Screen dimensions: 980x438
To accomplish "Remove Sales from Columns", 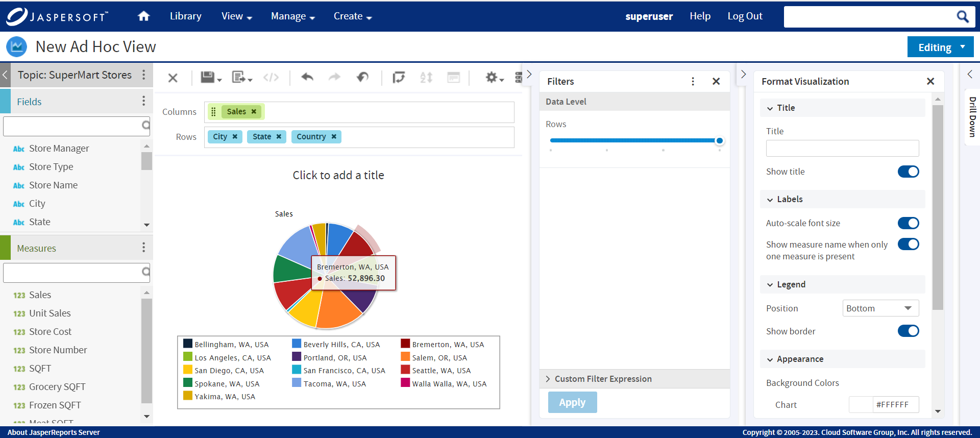I will [x=254, y=111].
